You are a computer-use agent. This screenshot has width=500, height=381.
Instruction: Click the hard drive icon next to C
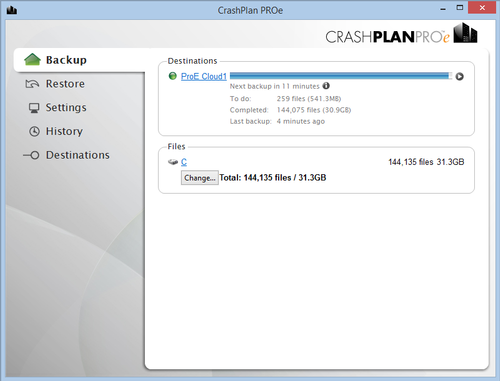click(x=173, y=162)
